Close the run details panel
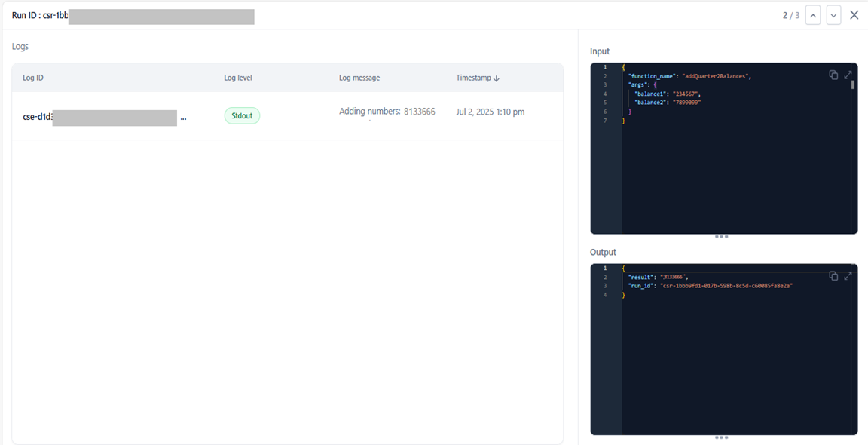Screen dimensions: 868x445 point(854,15)
